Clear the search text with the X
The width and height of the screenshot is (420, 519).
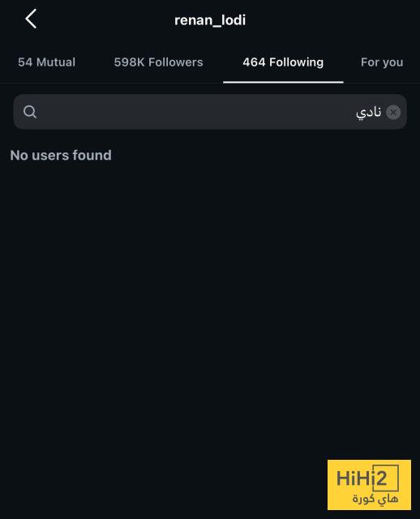pos(393,112)
